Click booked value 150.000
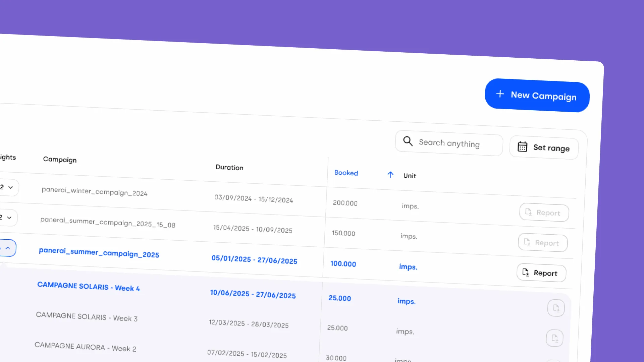The height and width of the screenshot is (362, 644). click(343, 233)
